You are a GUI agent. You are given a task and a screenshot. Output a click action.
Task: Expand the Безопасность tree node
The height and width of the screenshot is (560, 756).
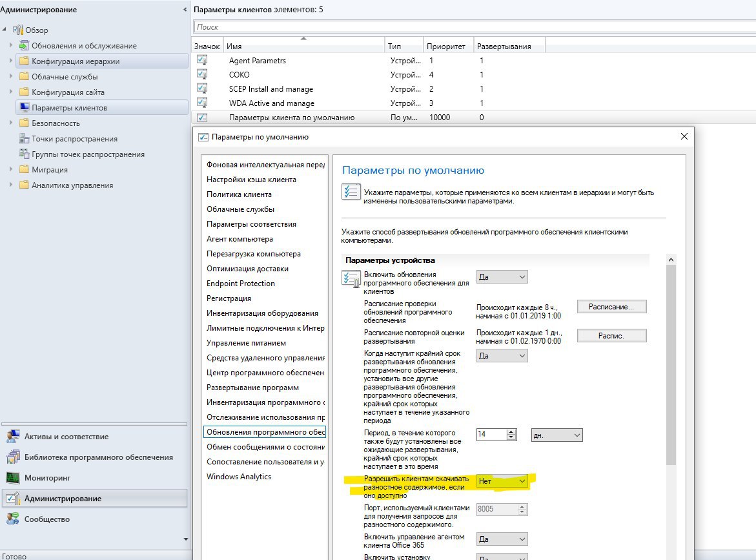click(x=10, y=123)
